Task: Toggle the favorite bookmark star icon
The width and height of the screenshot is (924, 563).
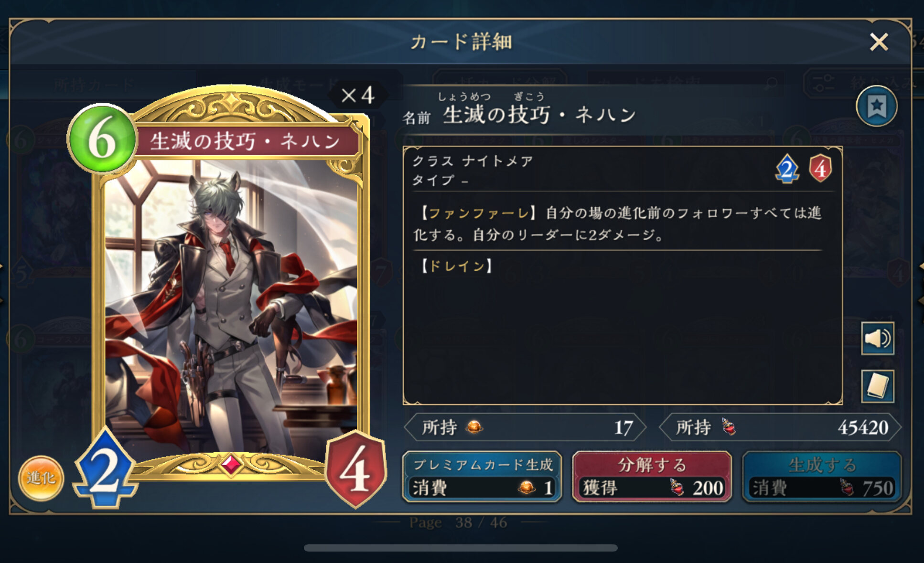Action: tap(876, 106)
